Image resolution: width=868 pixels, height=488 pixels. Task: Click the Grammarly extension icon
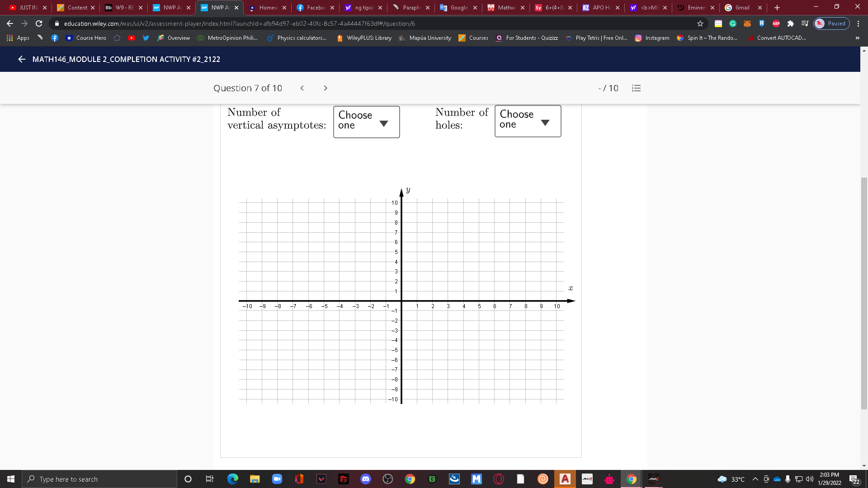tap(733, 23)
